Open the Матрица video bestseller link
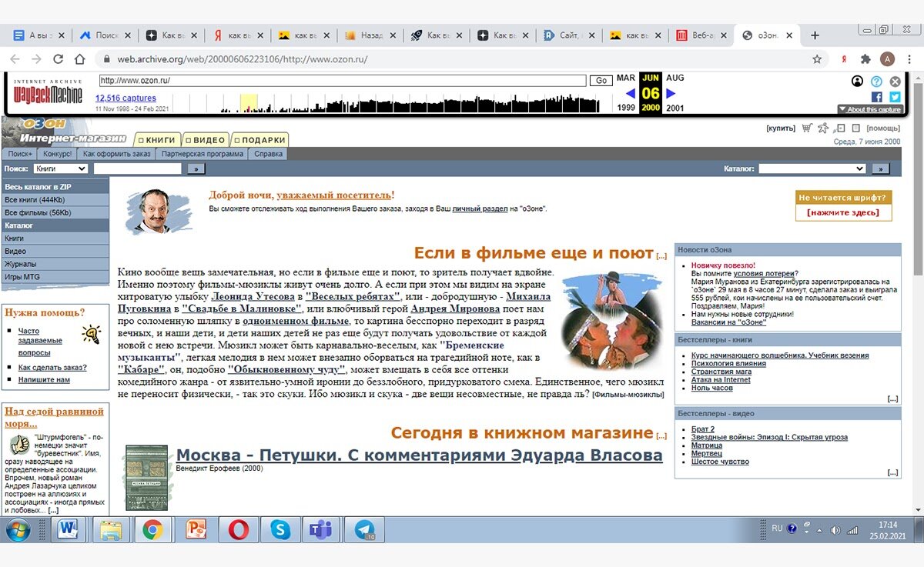The height and width of the screenshot is (567, 924). click(707, 445)
